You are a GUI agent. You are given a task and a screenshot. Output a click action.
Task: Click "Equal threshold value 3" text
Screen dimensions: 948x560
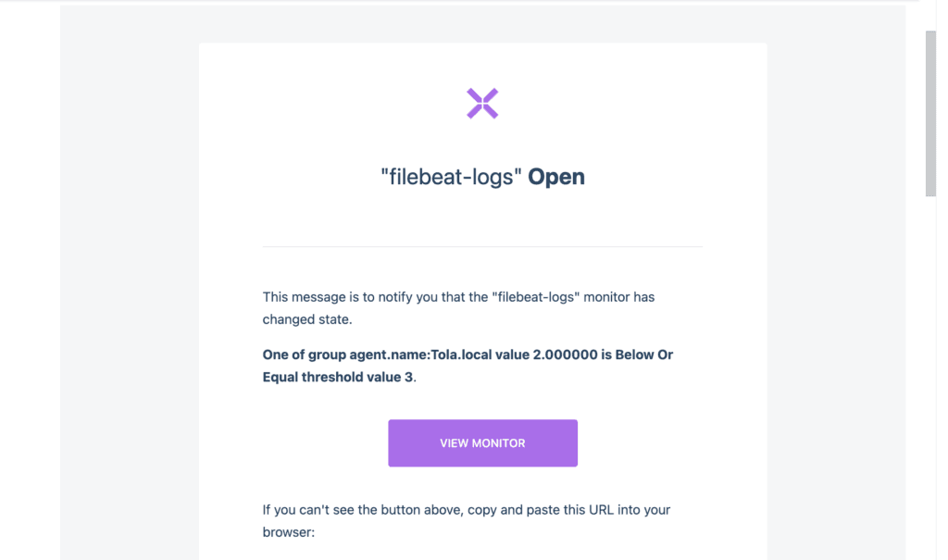coord(337,377)
